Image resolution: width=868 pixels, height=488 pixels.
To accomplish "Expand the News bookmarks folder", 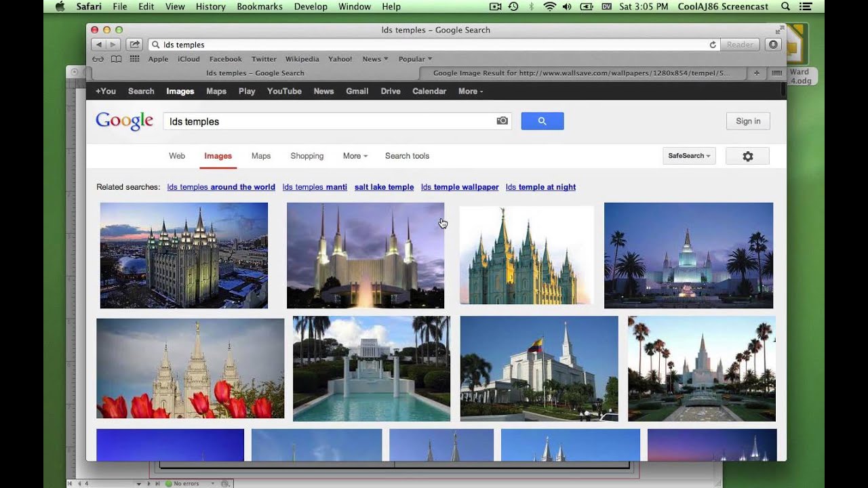I will 375,59.
